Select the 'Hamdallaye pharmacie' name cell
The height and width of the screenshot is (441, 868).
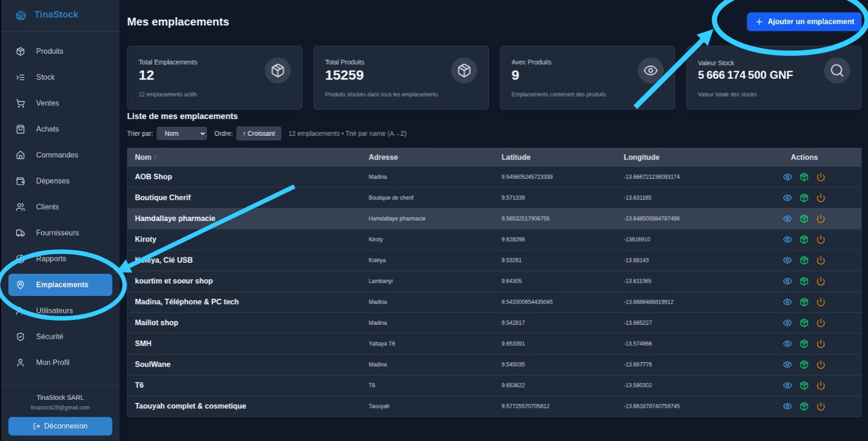click(x=175, y=218)
